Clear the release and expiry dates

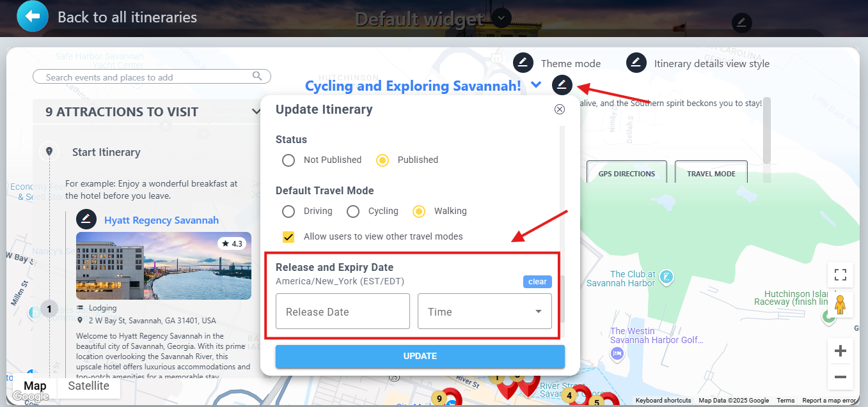537,282
